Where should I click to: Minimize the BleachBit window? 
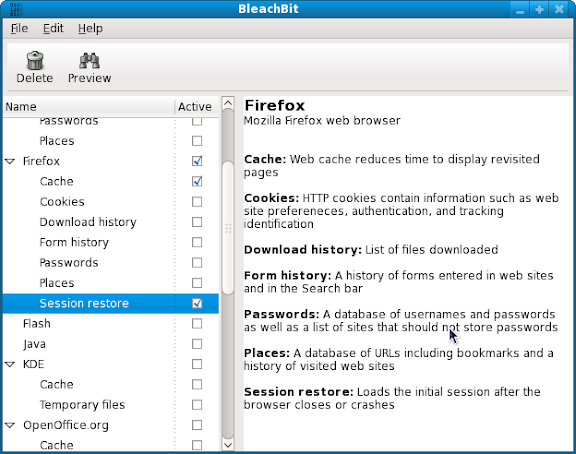tap(520, 10)
